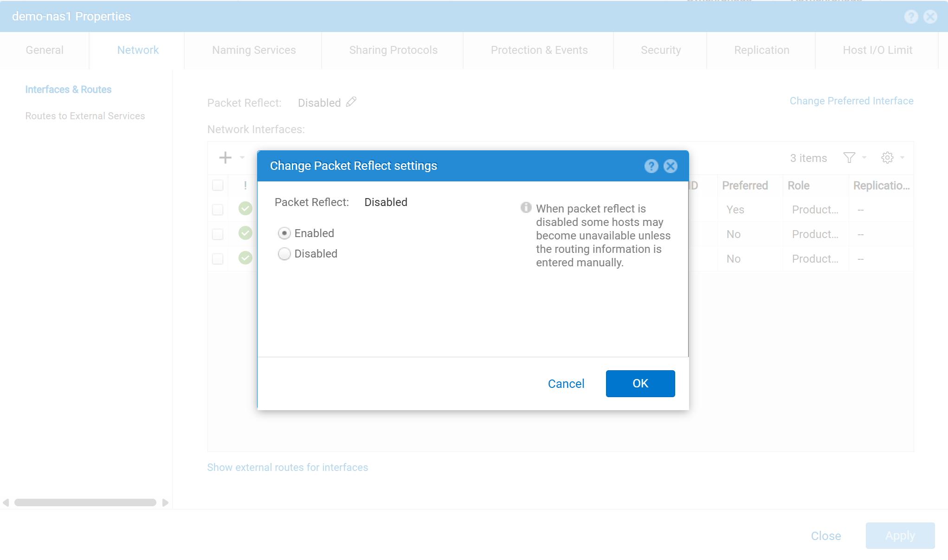The width and height of the screenshot is (948, 560).
Task: Click the exclamation column header in the interfaces table
Action: coord(245,185)
